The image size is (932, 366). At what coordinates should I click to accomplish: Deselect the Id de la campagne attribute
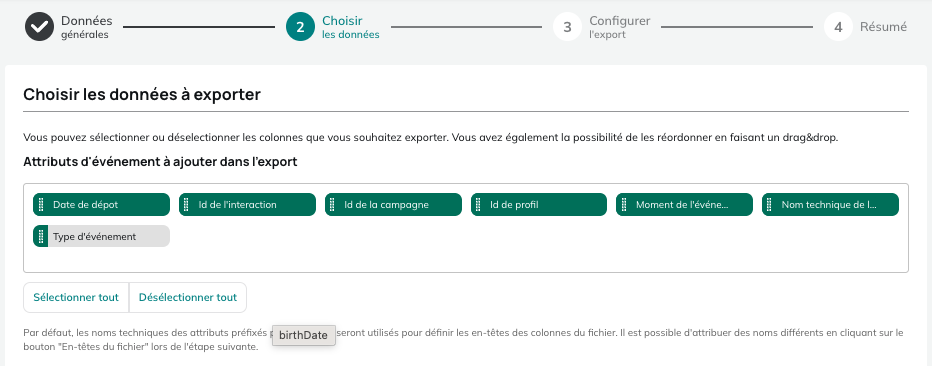(393, 204)
